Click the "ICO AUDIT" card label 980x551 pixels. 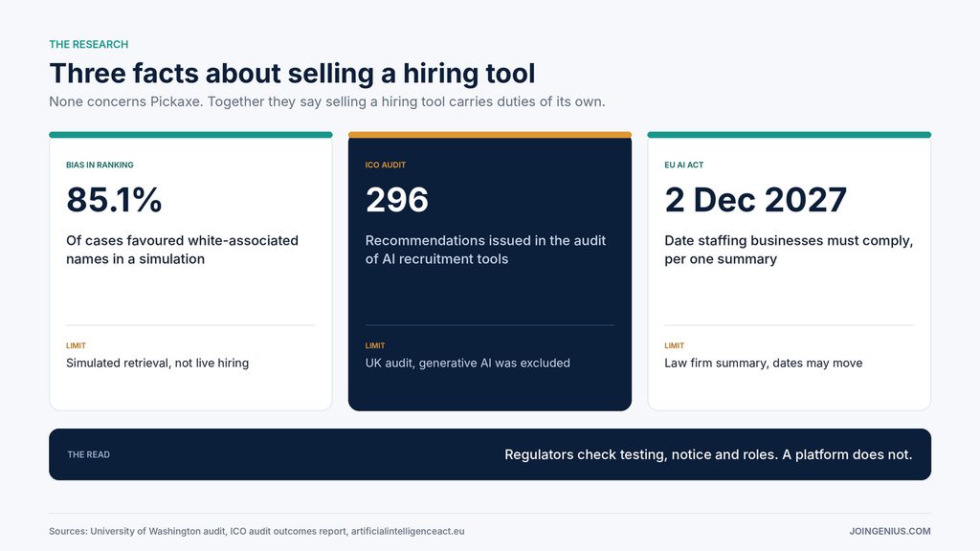[x=386, y=165]
